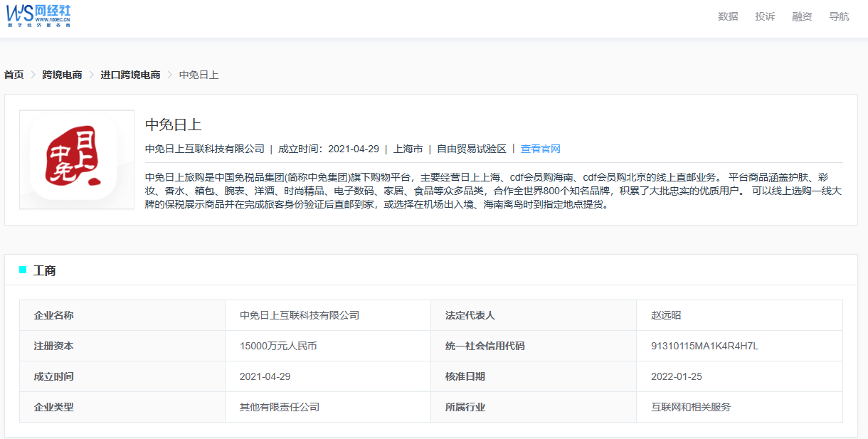Select 2021-04-29 table value
The height and width of the screenshot is (439, 868).
tap(328, 376)
